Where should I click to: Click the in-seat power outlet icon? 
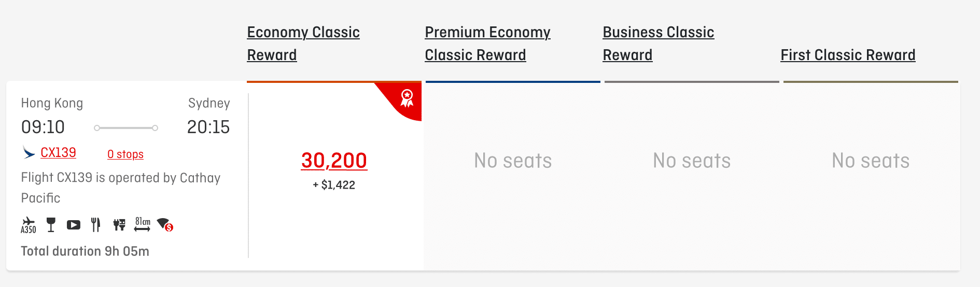pos(119,225)
